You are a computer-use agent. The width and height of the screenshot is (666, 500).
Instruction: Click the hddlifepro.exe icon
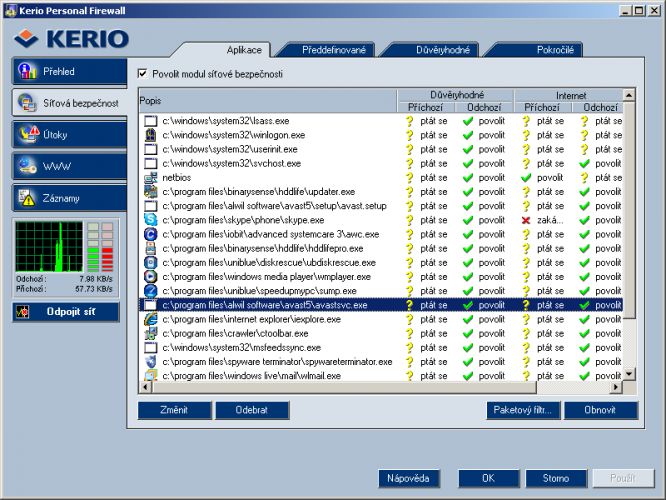150,249
